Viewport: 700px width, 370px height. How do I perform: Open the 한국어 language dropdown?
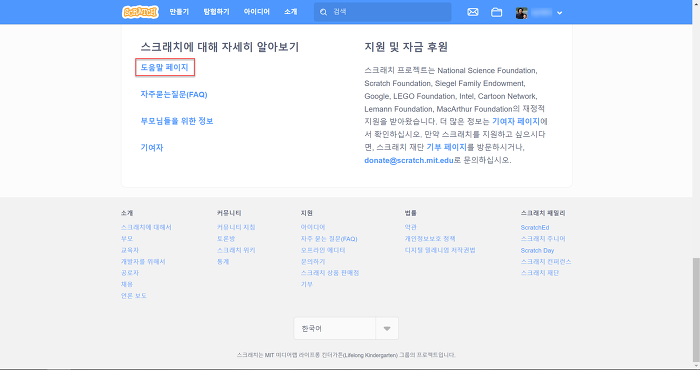click(346, 328)
